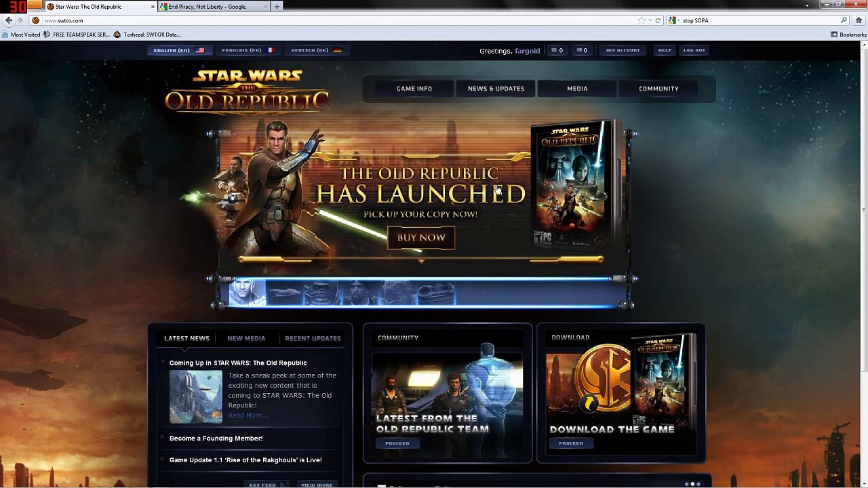Go back with the browser back arrow
868x488 pixels.
[x=8, y=20]
